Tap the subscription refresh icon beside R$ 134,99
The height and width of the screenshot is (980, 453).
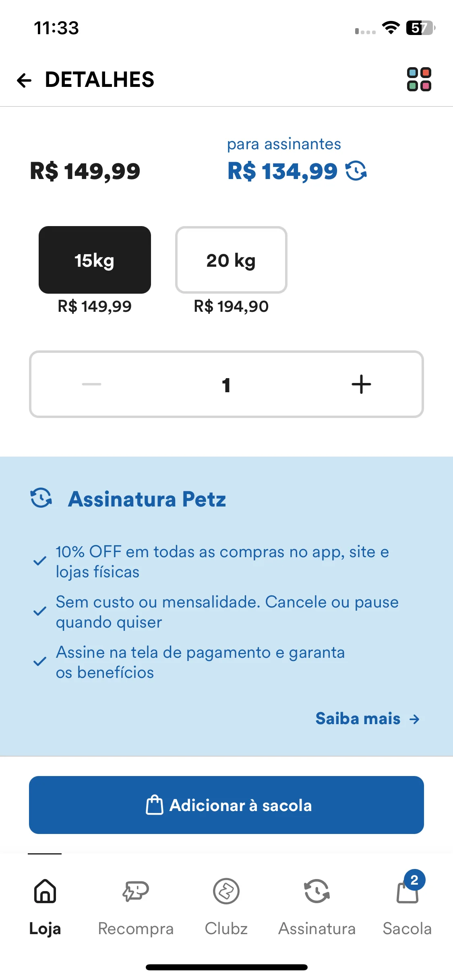[x=356, y=171]
